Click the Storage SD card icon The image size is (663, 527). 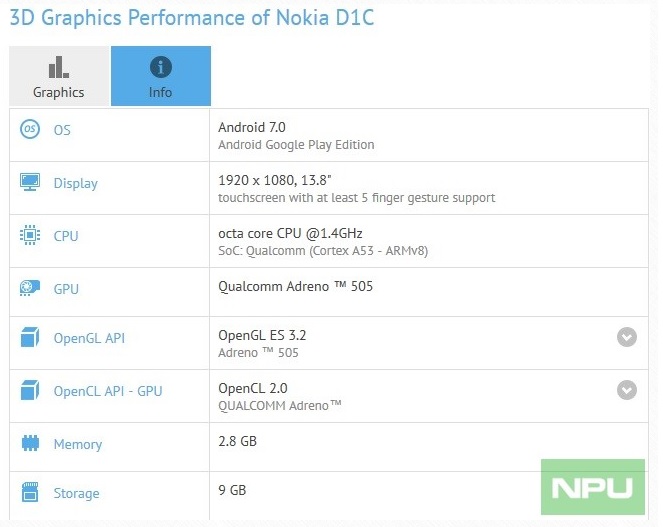pyautogui.click(x=30, y=492)
